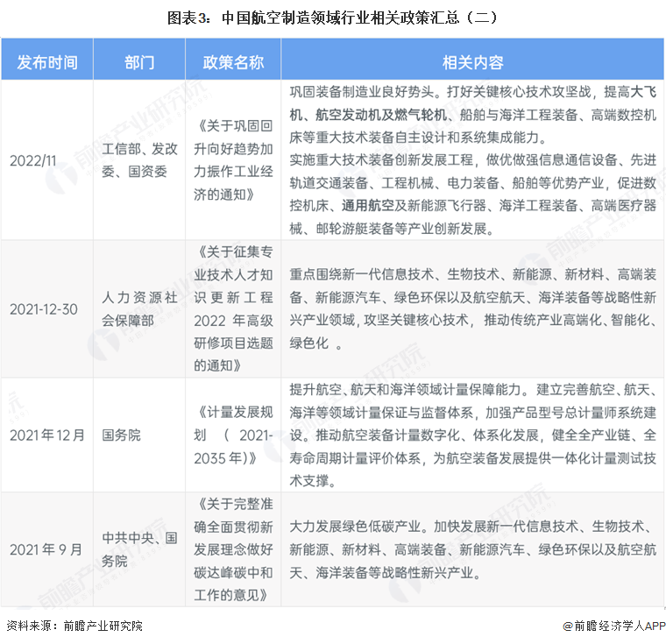Viewport: 666px width, 644px height.
Task: Select the 政策名称 column header
Action: click(233, 62)
